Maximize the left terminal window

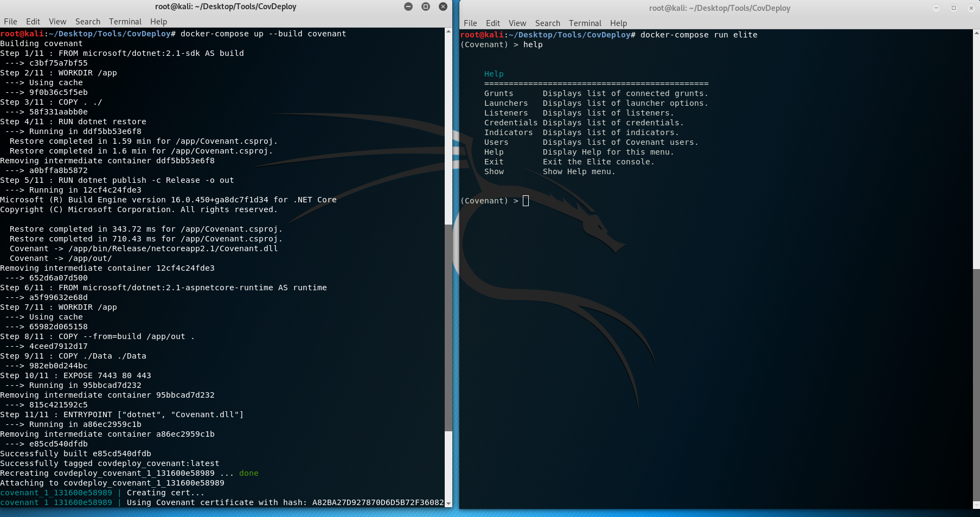pyautogui.click(x=426, y=7)
